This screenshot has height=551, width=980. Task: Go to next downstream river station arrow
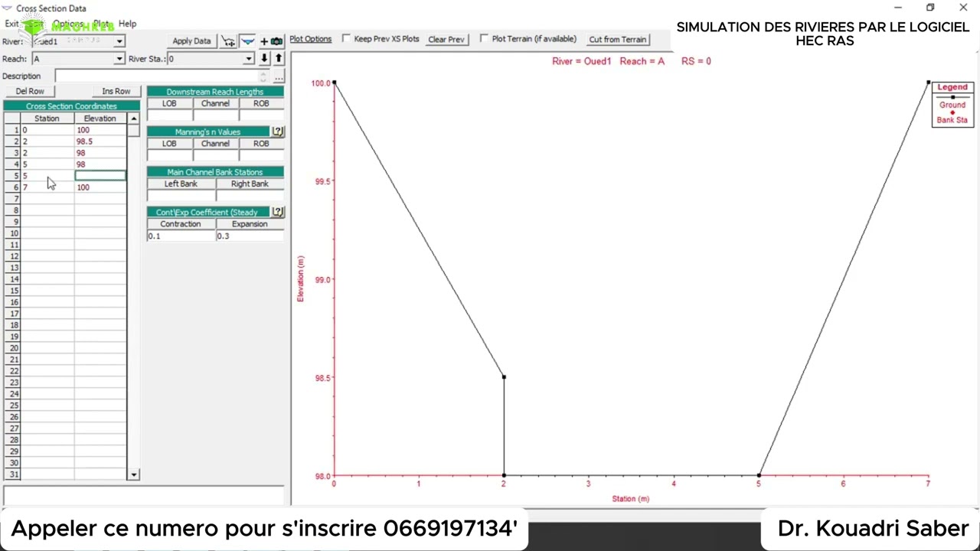point(264,58)
